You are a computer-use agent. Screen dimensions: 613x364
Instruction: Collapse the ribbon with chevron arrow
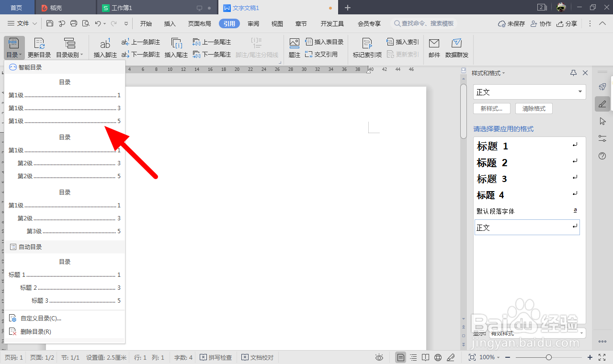pos(602,23)
